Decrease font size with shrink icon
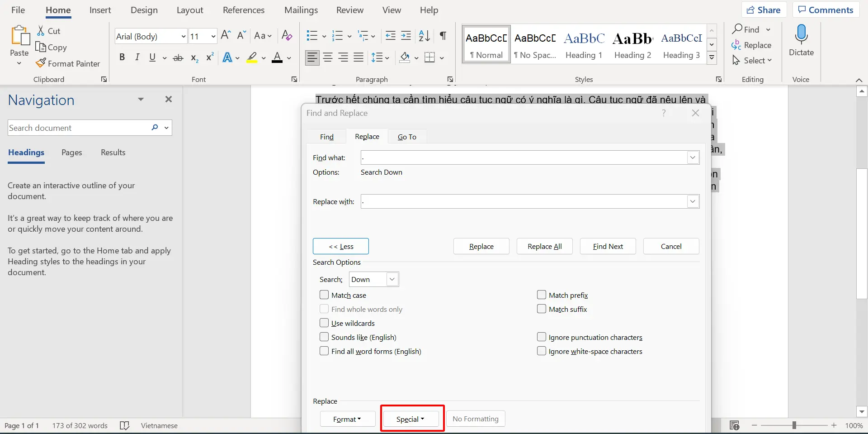 pyautogui.click(x=241, y=35)
